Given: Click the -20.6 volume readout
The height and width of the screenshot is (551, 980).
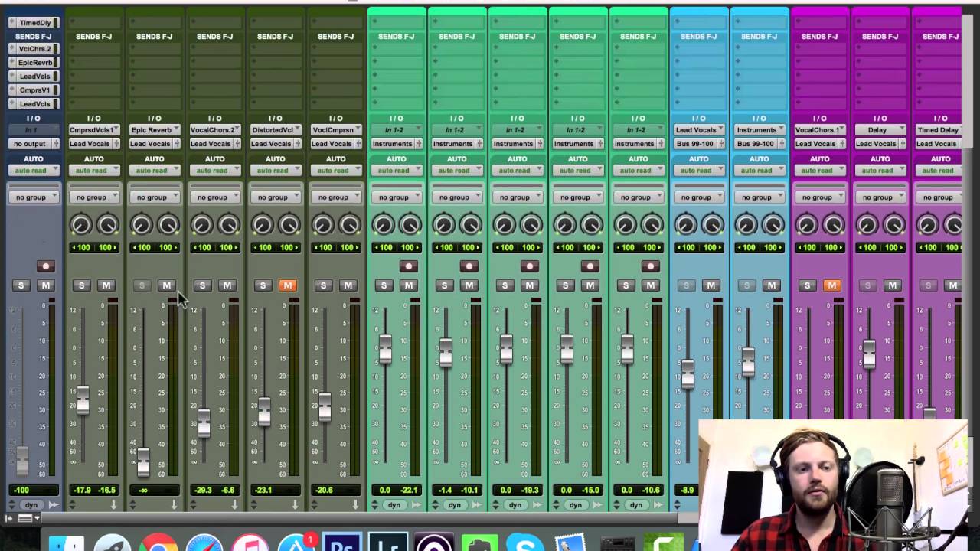Looking at the screenshot, I should click(335, 490).
